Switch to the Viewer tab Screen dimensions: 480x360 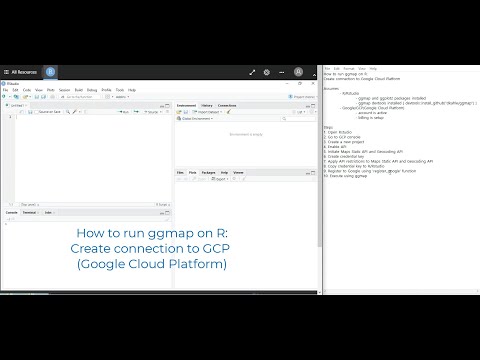(x=238, y=173)
